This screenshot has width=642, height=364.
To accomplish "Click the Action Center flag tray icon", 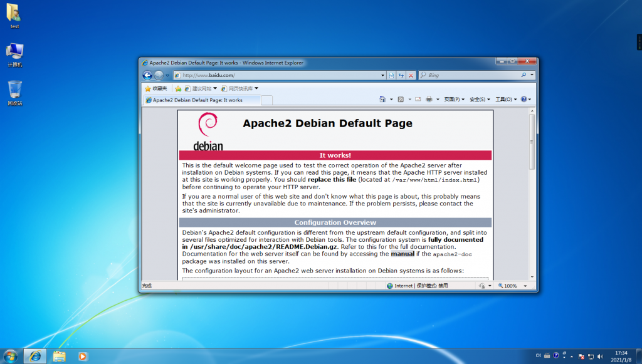I will click(x=581, y=356).
